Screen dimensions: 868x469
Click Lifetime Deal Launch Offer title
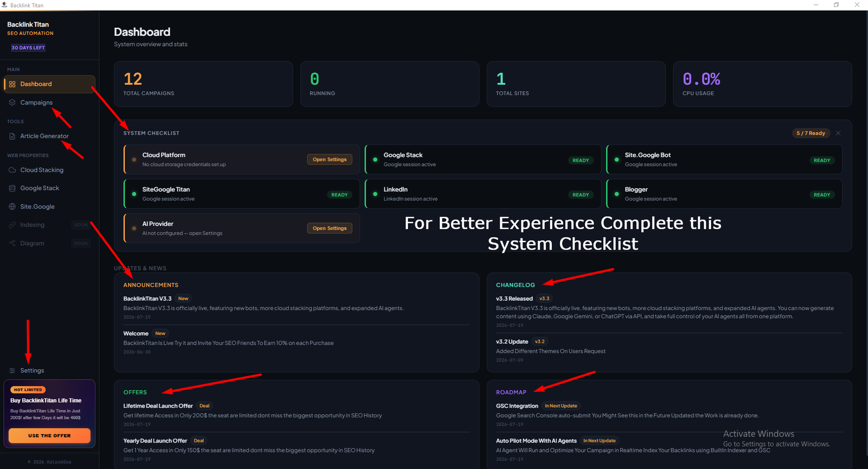click(x=158, y=406)
